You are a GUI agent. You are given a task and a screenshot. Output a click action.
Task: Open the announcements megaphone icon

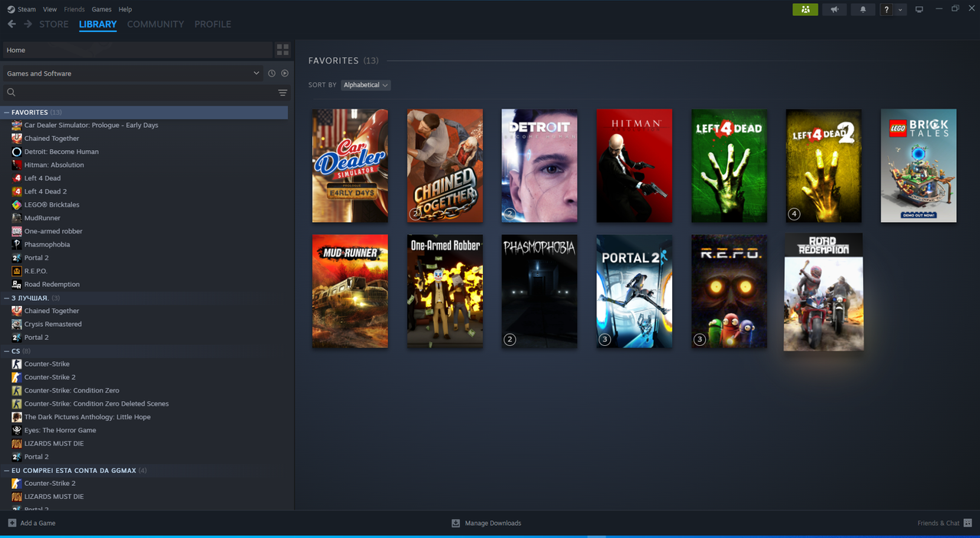click(x=834, y=9)
